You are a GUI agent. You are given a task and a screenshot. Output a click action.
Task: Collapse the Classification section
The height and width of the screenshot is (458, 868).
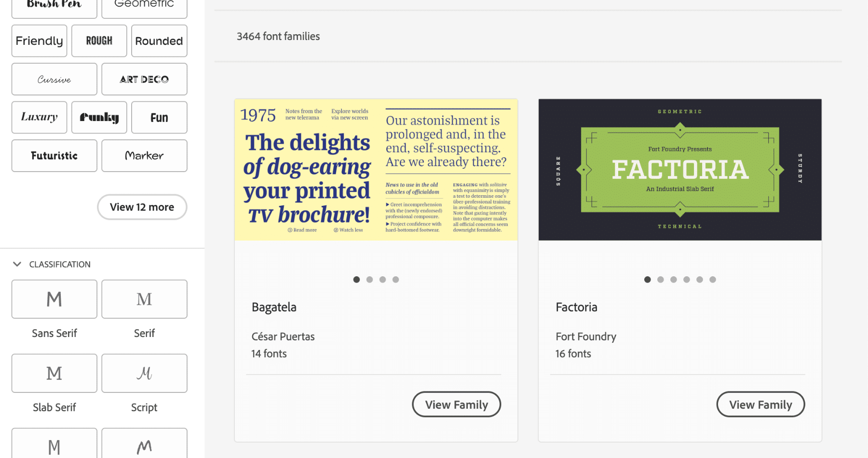tap(17, 264)
